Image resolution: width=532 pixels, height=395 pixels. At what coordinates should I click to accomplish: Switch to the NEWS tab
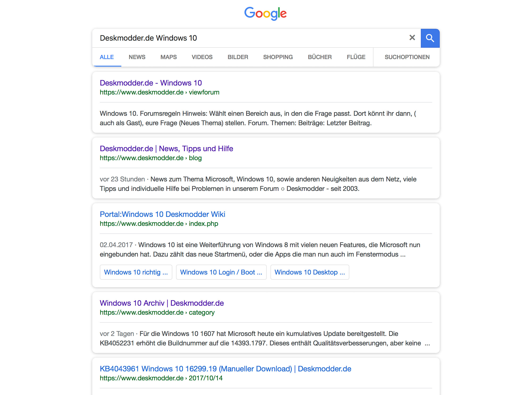pos(137,57)
